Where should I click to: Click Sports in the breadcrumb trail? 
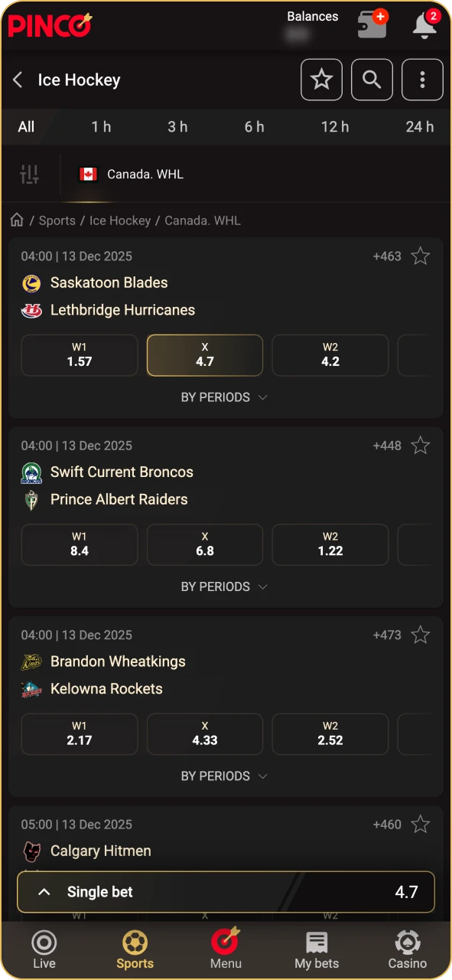pos(57,220)
